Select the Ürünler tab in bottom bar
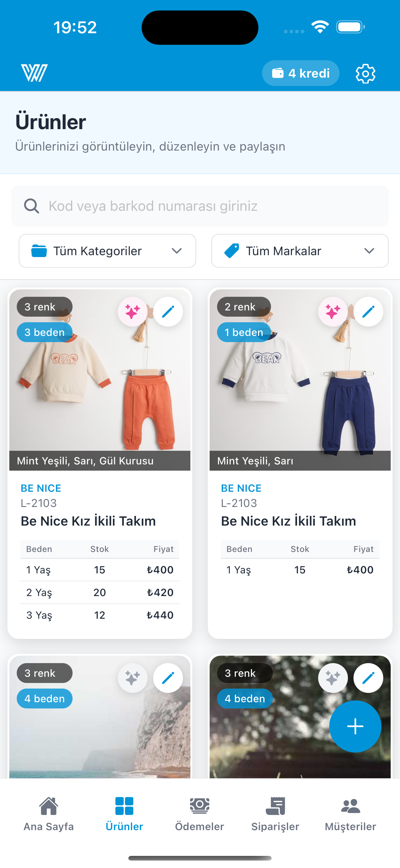 [x=124, y=814]
